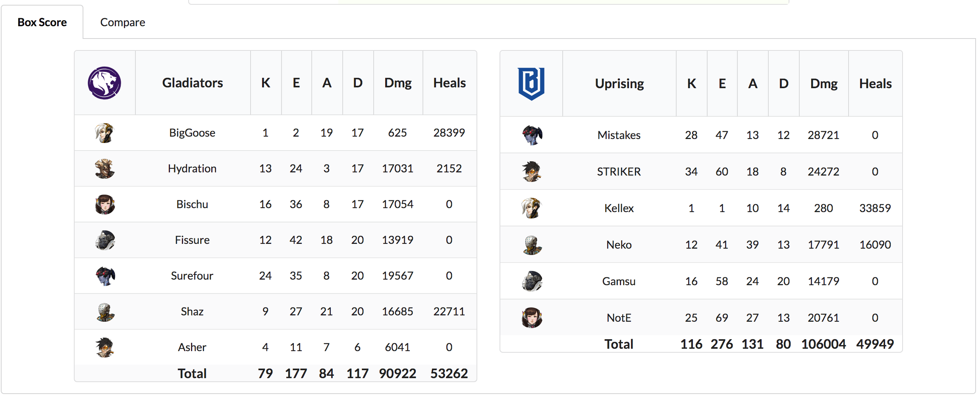Click Hydration's damage value 17031
Screen dimensions: 980x398
pyautogui.click(x=397, y=168)
